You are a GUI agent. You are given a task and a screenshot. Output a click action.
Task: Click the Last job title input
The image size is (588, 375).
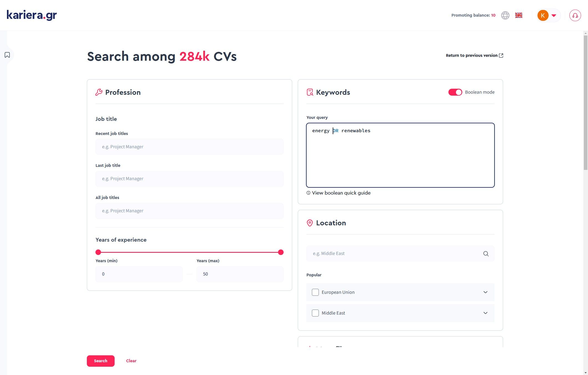tap(189, 179)
